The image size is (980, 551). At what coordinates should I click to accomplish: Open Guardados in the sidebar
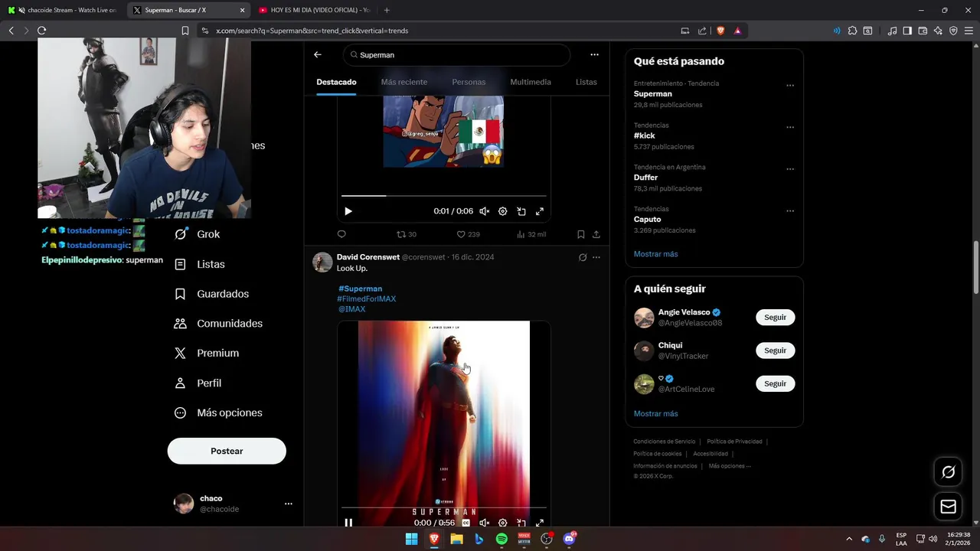click(211, 294)
